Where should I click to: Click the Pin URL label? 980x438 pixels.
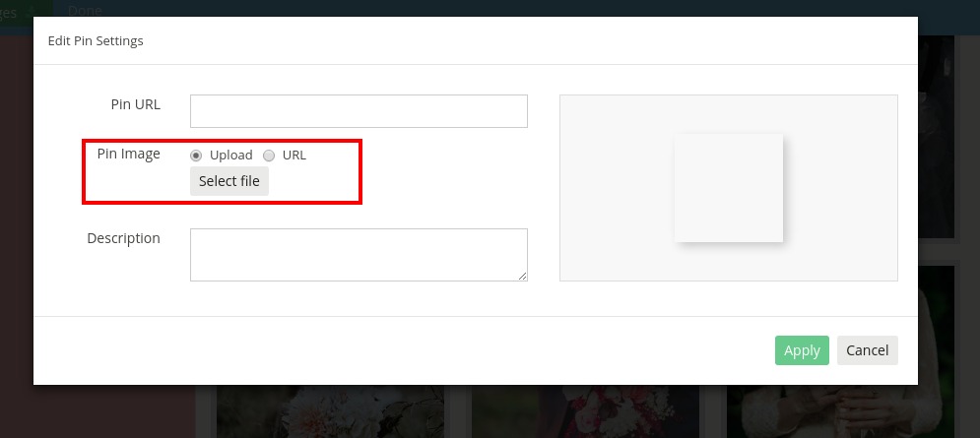pyautogui.click(x=136, y=104)
